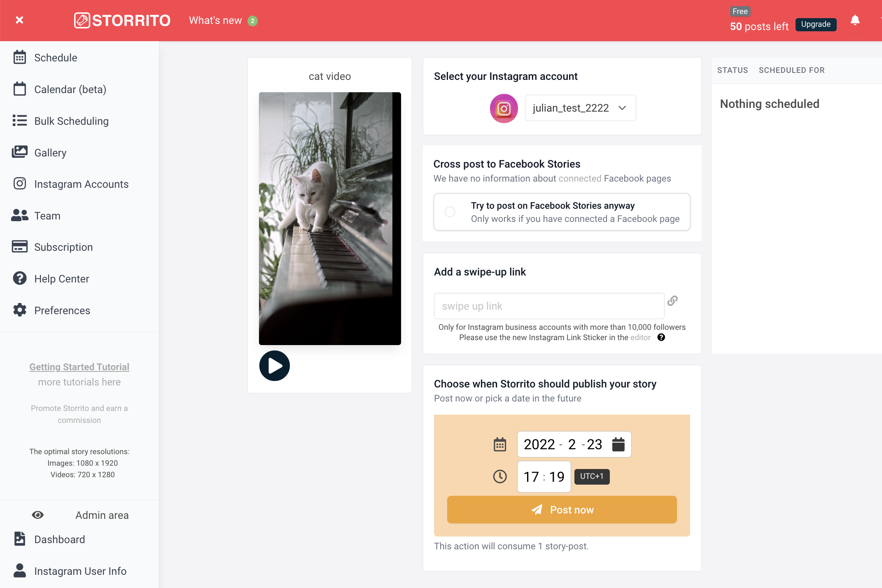882x588 pixels.
Task: Click the Post now button
Action: tap(562, 510)
